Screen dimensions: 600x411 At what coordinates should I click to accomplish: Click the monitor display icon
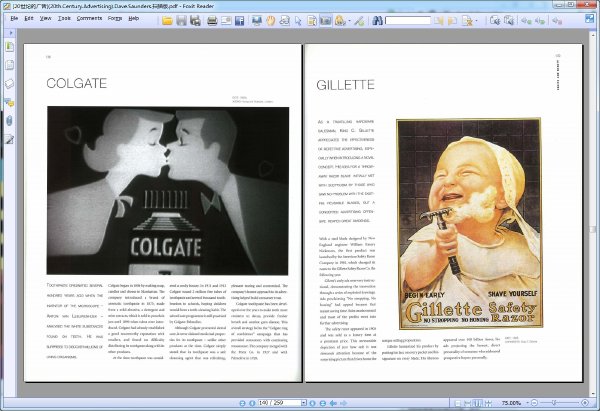pos(257,21)
